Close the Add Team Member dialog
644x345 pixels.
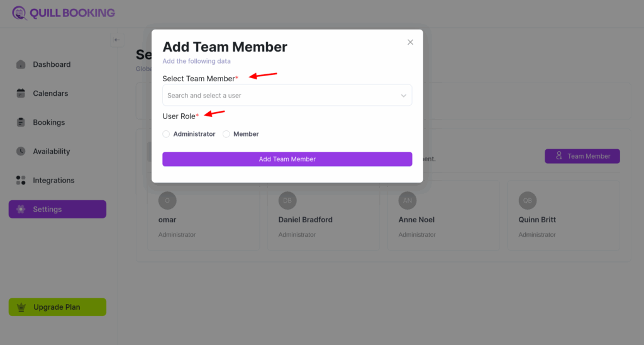(x=411, y=42)
